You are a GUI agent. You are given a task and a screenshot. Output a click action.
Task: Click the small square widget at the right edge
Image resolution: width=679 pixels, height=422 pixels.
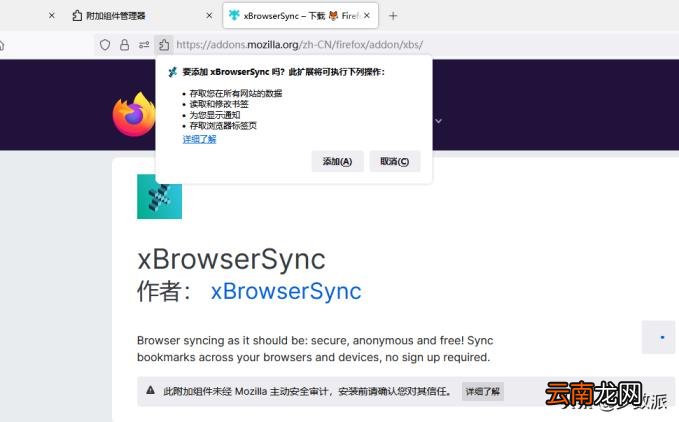point(659,337)
